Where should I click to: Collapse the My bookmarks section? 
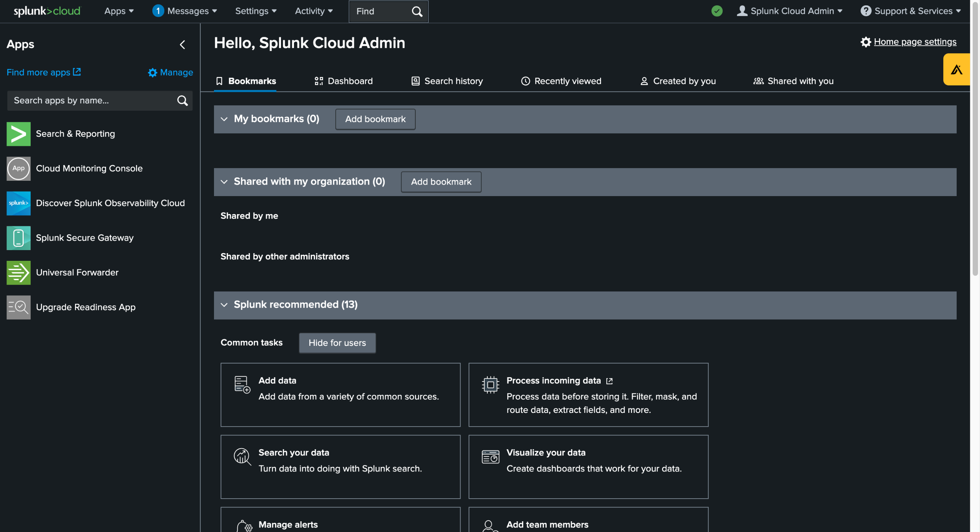pyautogui.click(x=224, y=119)
